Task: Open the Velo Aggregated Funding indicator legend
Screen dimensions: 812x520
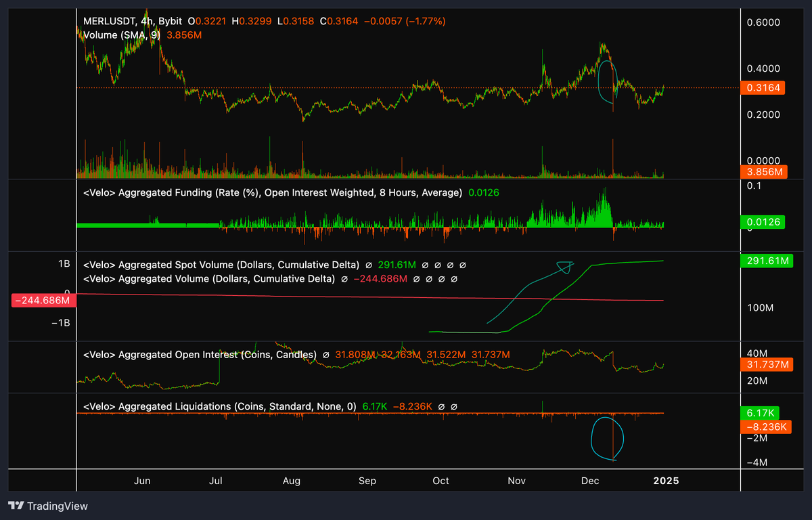Action: click(x=273, y=193)
